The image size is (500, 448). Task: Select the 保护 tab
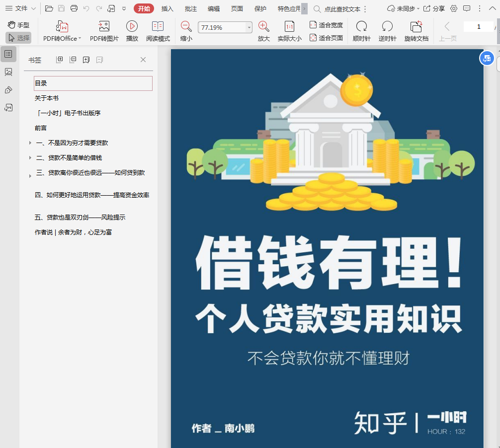point(260,9)
